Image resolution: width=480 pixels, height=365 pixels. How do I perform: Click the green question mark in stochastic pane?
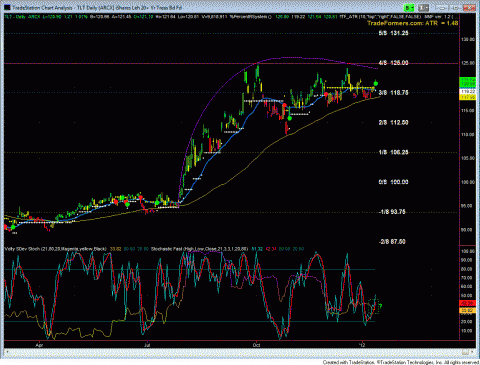pyautogui.click(x=380, y=306)
